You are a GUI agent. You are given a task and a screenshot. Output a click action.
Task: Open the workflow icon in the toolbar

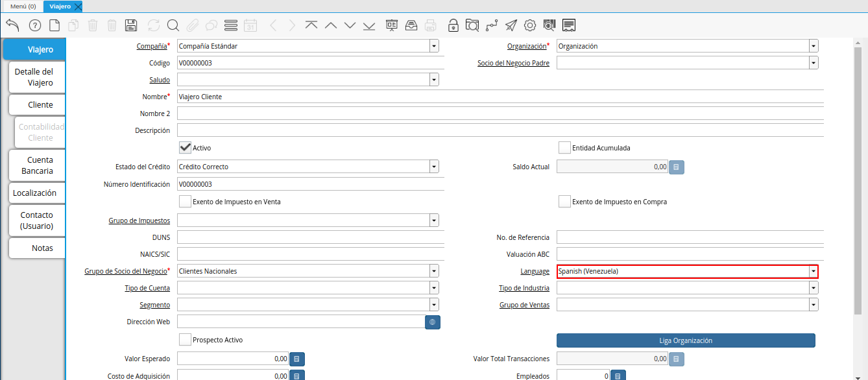492,25
